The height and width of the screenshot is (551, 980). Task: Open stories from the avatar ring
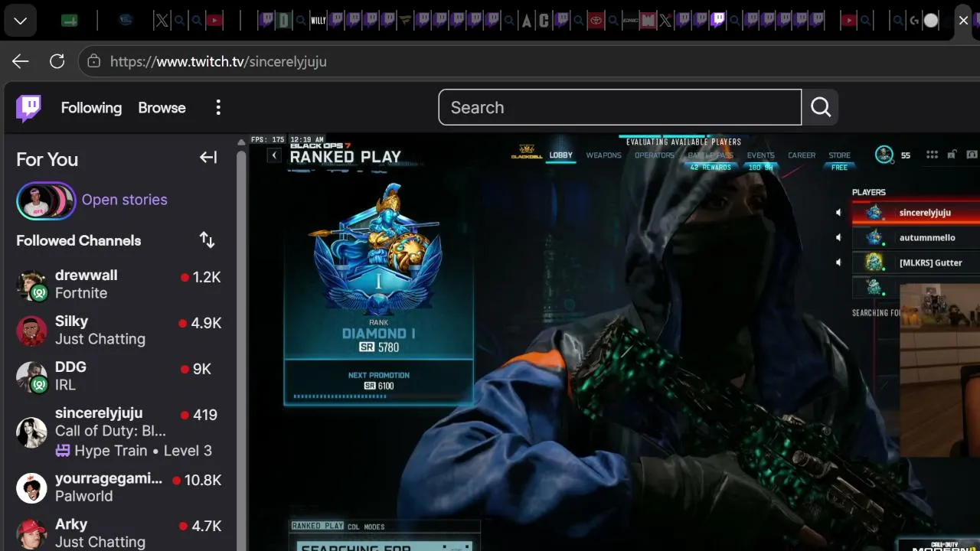pyautogui.click(x=46, y=201)
